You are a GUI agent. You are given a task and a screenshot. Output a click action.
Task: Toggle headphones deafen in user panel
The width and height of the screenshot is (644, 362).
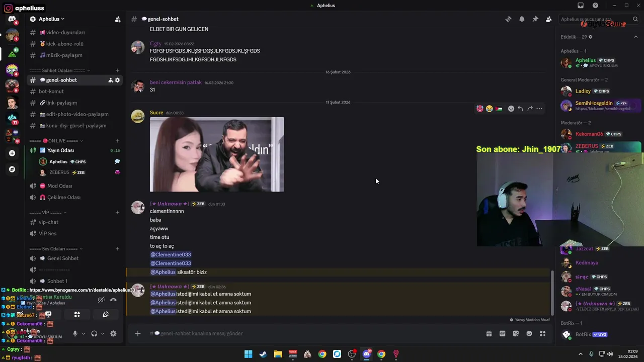[94, 333]
